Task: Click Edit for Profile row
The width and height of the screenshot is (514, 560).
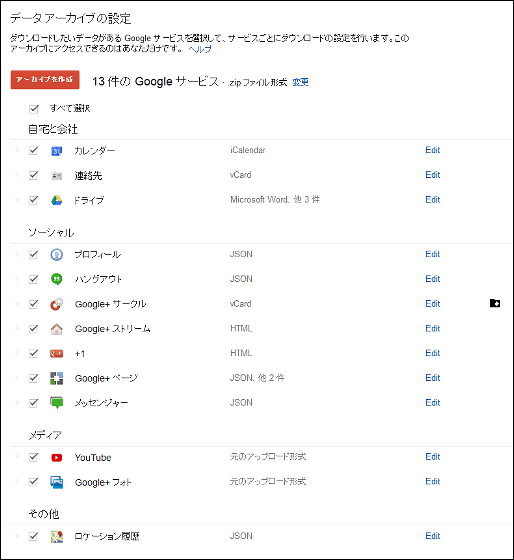Action: 433,254
